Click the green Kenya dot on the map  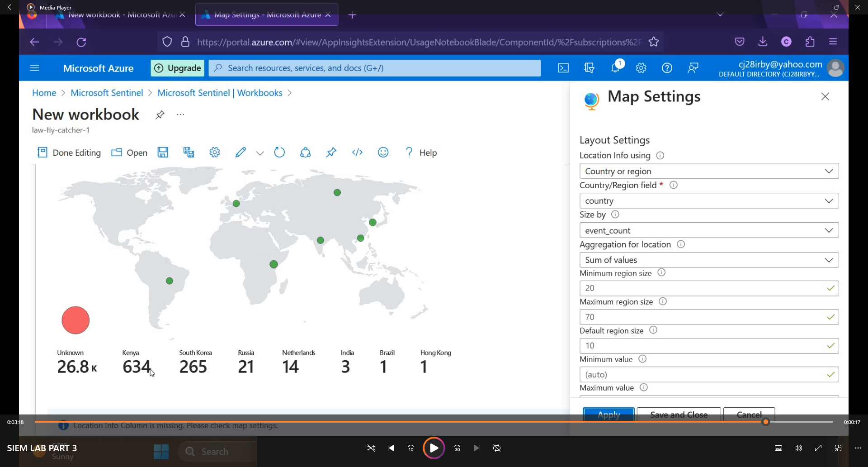pyautogui.click(x=274, y=264)
